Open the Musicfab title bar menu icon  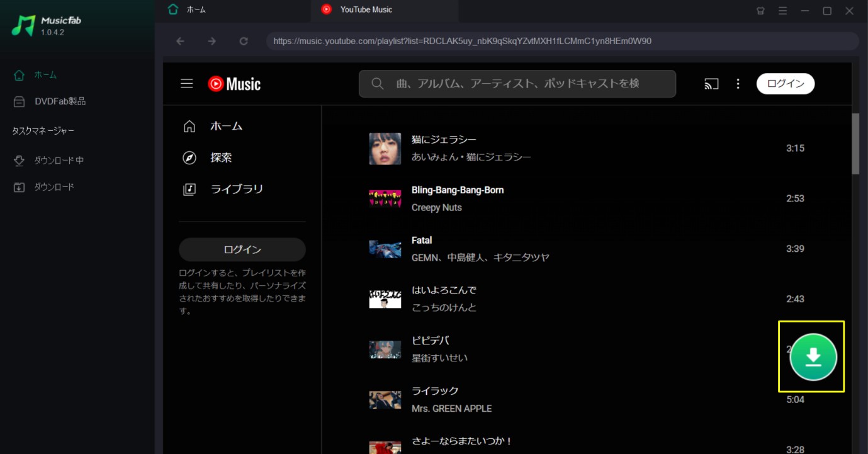(x=782, y=11)
